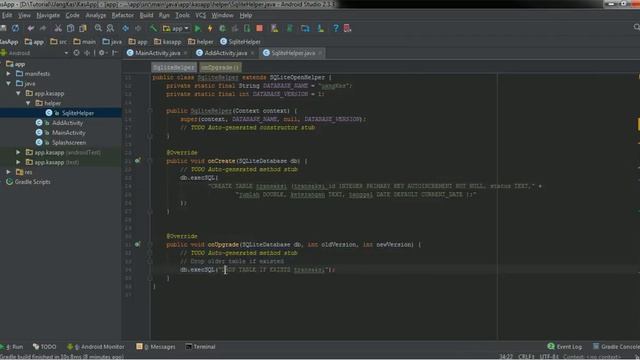Undo the last edit via toolbar
The width and height of the screenshot is (640, 360).
[x=31, y=28]
